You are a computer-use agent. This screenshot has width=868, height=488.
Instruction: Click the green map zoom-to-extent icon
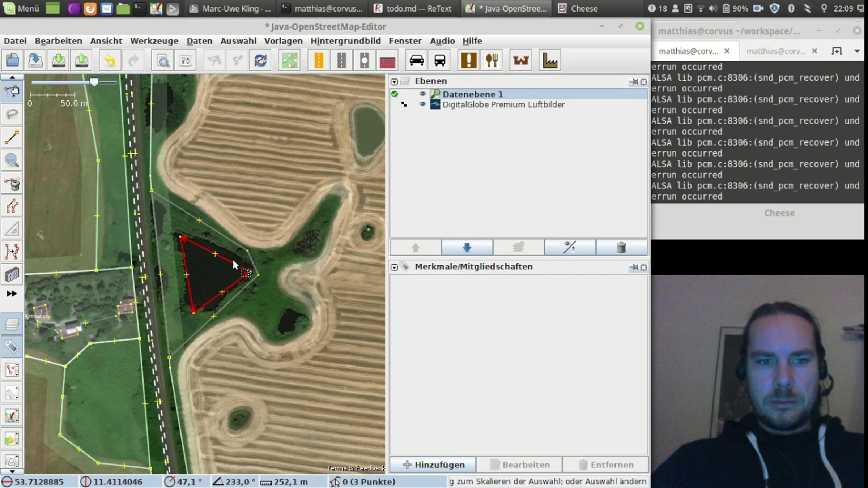[x=289, y=60]
